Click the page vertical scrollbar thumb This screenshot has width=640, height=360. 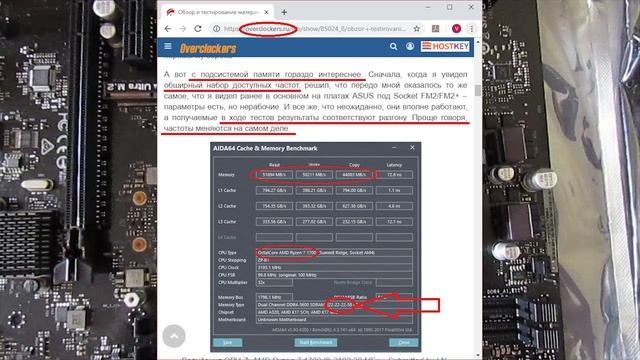pos(478,90)
